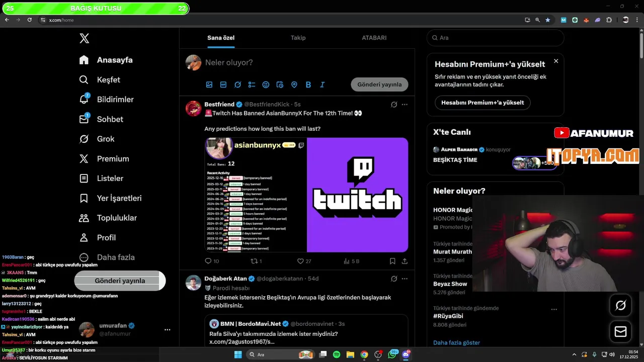The height and width of the screenshot is (362, 644).
Task: Open Bestfriend profile avatar
Action: click(194, 109)
